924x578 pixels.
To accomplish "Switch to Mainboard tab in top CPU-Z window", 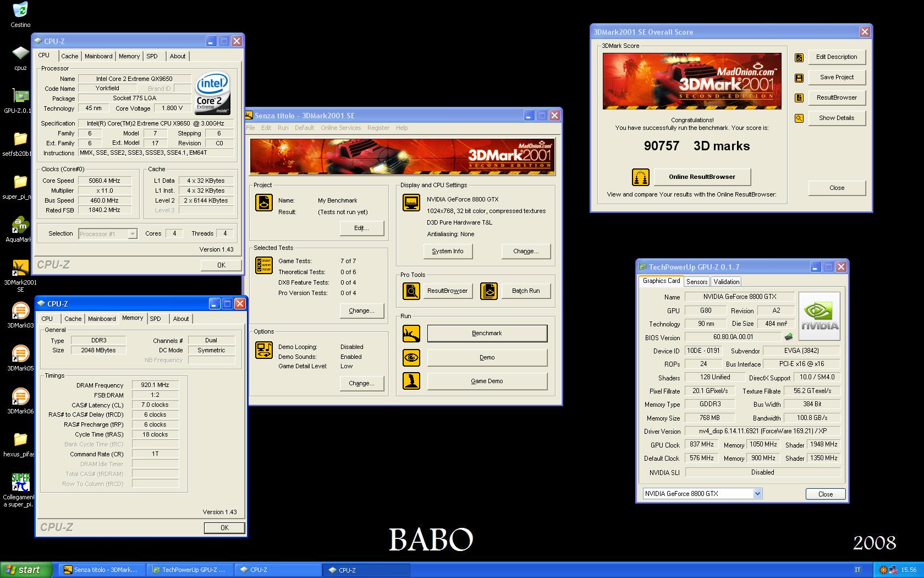I will point(98,56).
